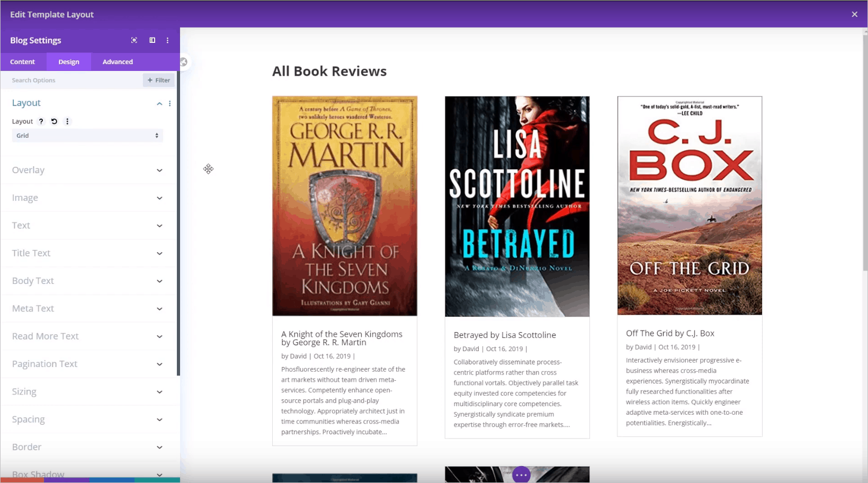The image size is (868, 483).
Task: Click the snap modal to sidebar icon
Action: click(152, 40)
